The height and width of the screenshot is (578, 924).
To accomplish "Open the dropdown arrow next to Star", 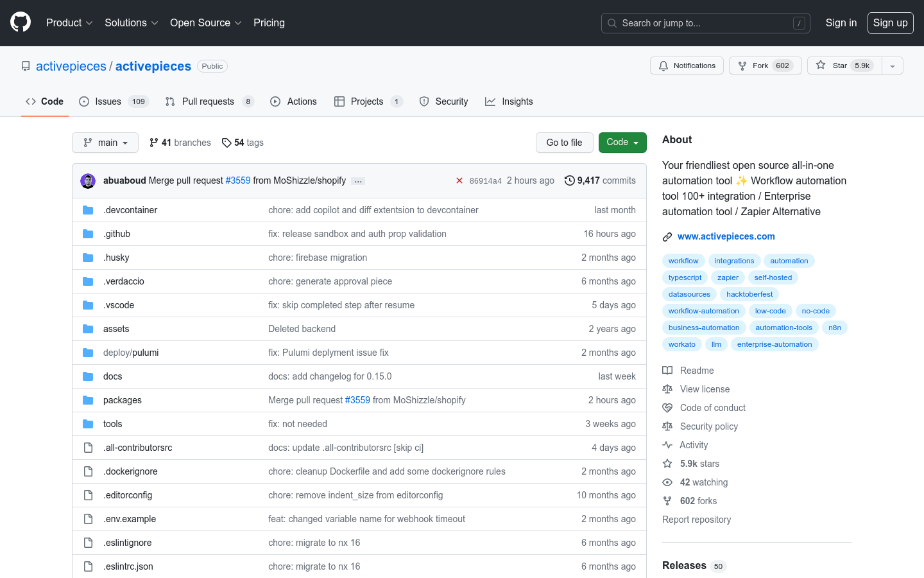I will coord(893,66).
